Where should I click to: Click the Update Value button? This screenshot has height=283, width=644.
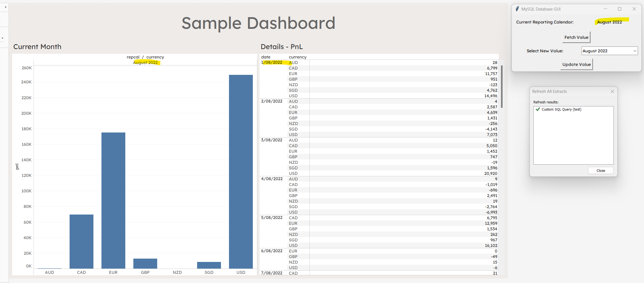tap(576, 64)
